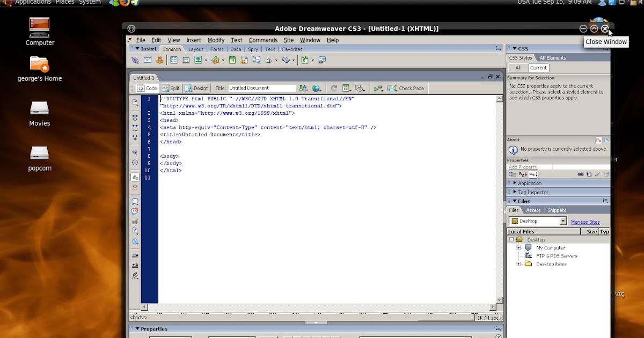Open the Site menu
The height and width of the screenshot is (338, 644).
[289, 40]
